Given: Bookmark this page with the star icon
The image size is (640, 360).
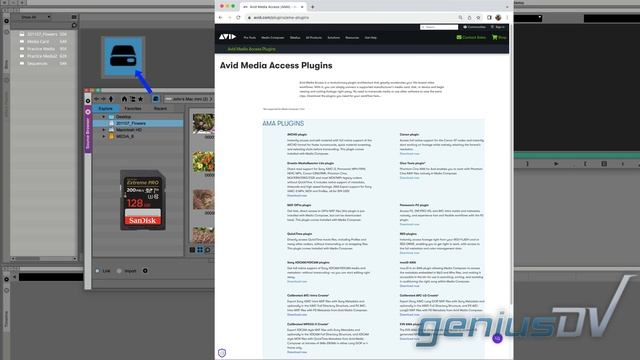Looking at the screenshot, I should point(478,18).
